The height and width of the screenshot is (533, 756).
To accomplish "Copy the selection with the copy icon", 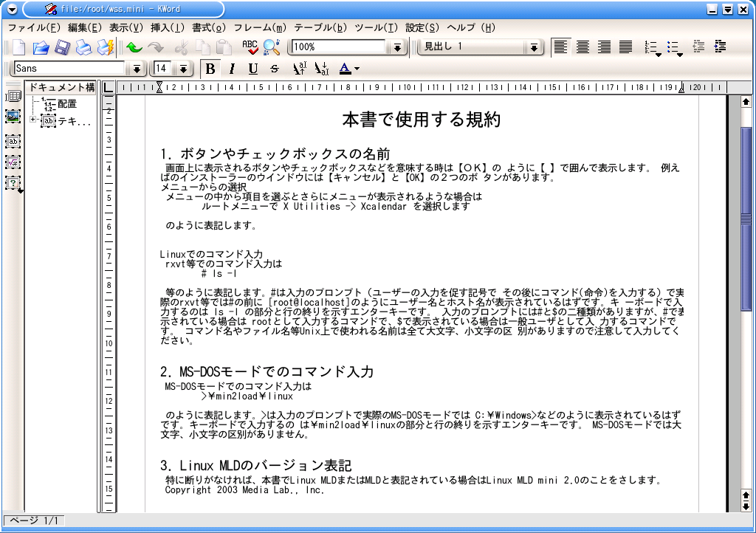I will tap(202, 47).
